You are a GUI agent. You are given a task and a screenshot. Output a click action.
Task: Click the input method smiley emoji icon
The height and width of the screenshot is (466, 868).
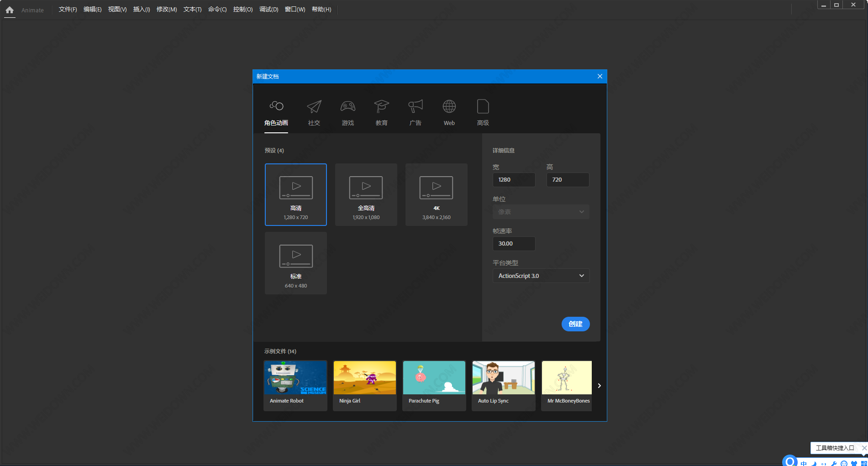pyautogui.click(x=844, y=463)
